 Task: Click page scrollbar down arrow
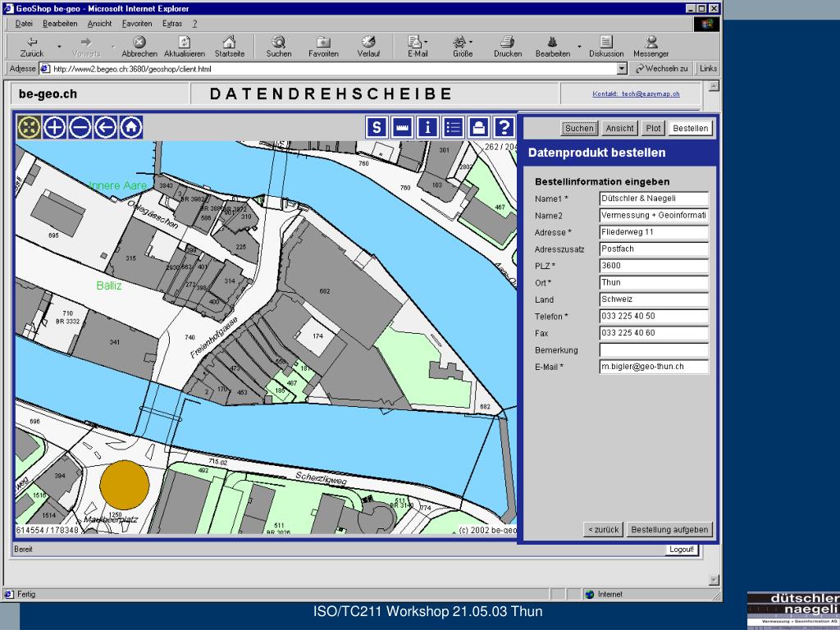tap(713, 580)
